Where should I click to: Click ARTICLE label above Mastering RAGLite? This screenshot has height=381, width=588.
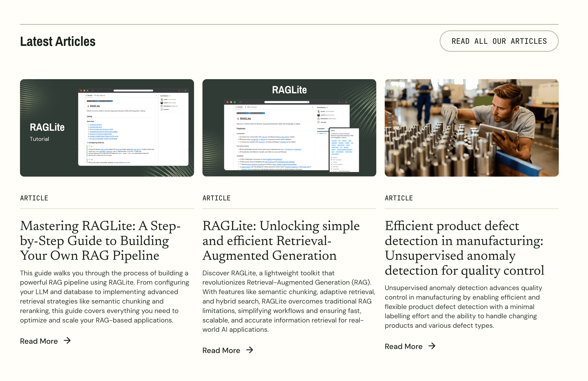(34, 198)
